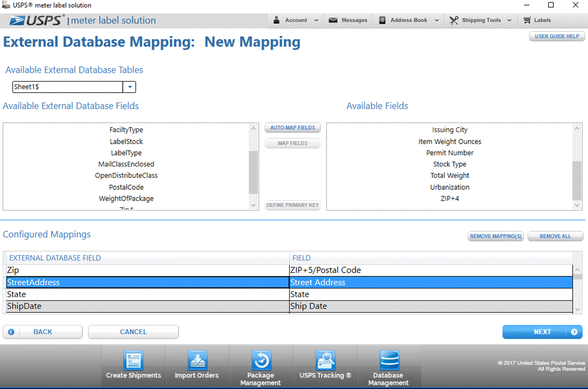Select the Zip mapping row
This screenshot has height=389, width=588.
[290, 270]
